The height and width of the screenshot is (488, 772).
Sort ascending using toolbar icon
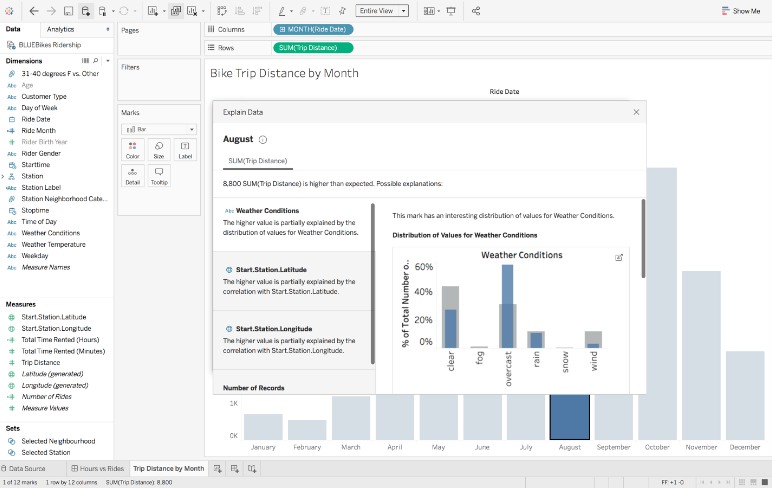tap(240, 11)
